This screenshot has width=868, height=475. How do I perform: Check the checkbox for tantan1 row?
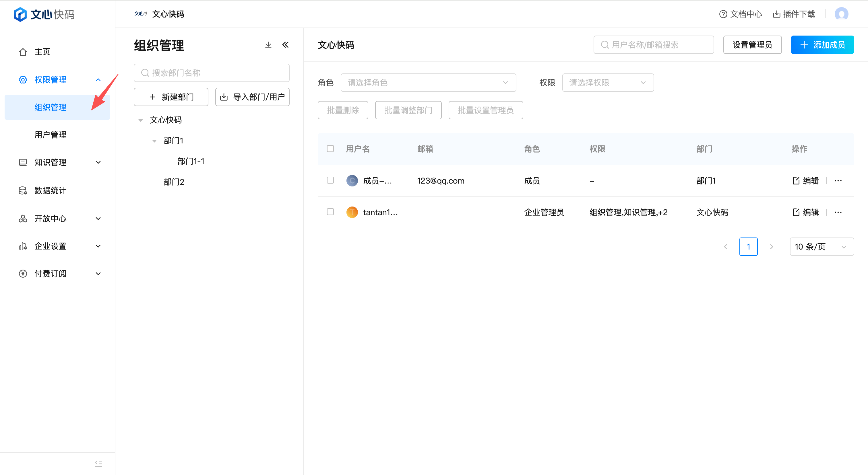(330, 212)
